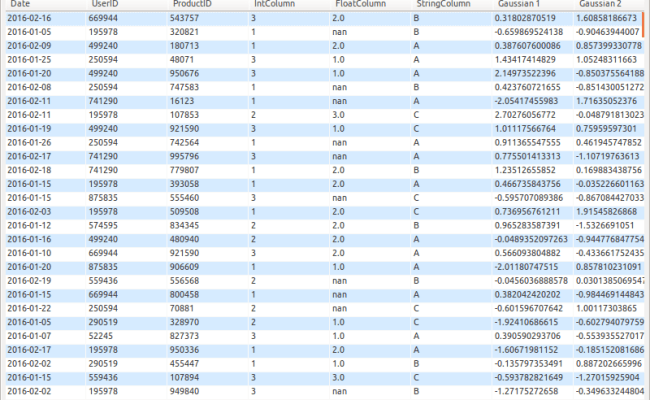Click the IntColumn header

click(x=274, y=4)
